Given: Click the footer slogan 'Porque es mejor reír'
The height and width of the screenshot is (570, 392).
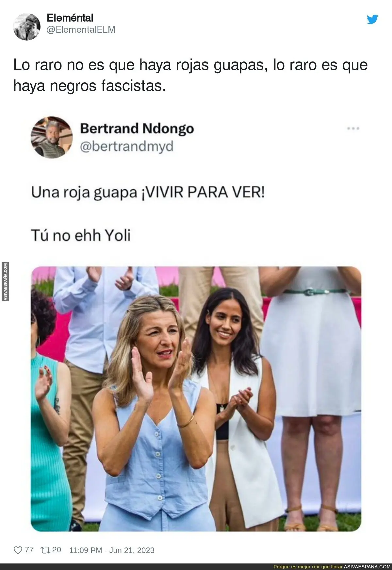Looking at the screenshot, I should tap(308, 567).
